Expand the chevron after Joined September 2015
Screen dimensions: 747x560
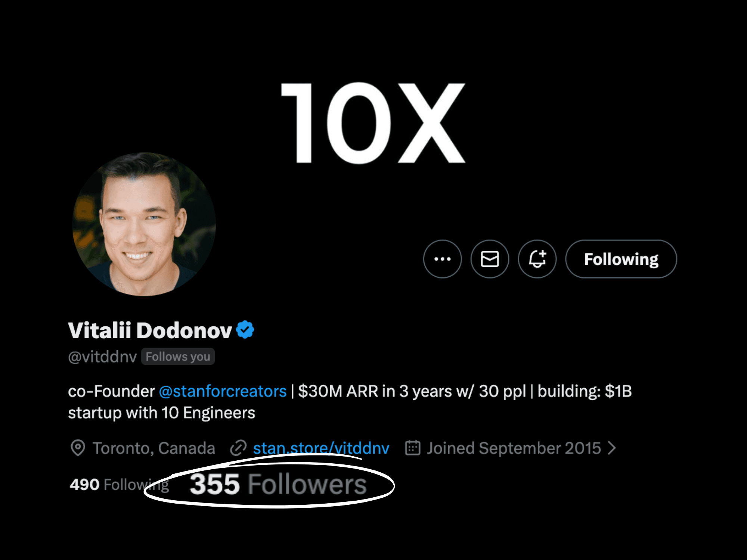tap(611, 448)
